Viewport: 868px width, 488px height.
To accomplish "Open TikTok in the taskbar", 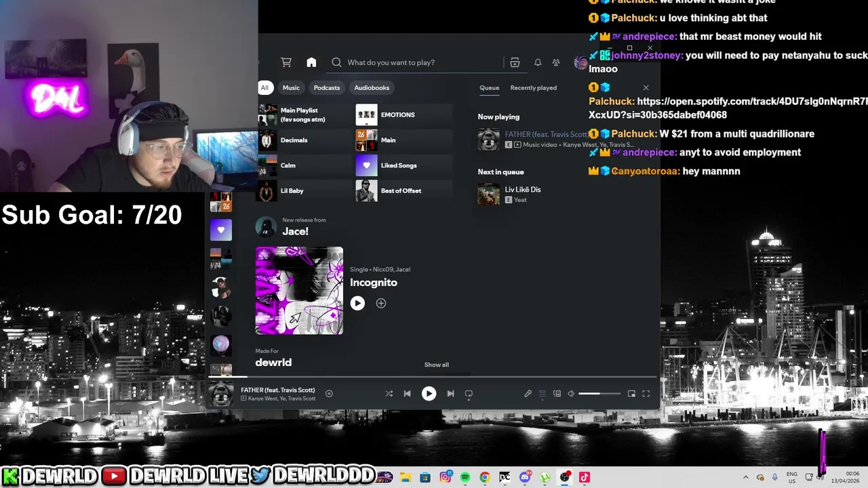I will pos(585,477).
